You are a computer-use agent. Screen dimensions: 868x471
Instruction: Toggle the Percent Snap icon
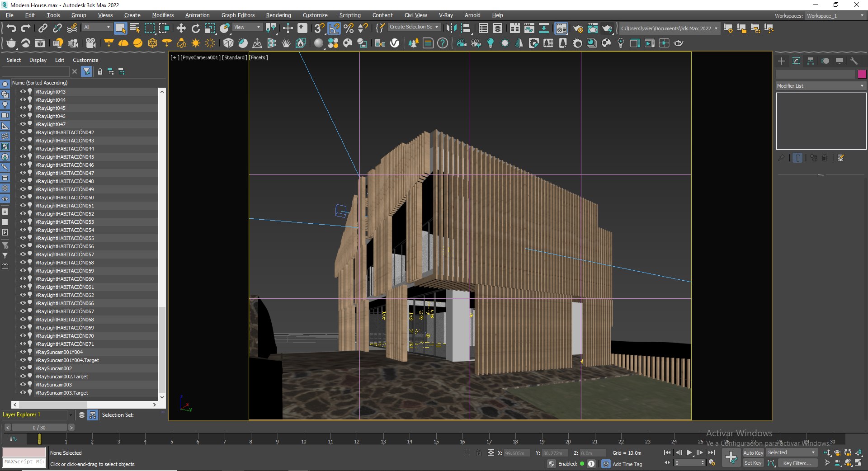pyautogui.click(x=349, y=28)
